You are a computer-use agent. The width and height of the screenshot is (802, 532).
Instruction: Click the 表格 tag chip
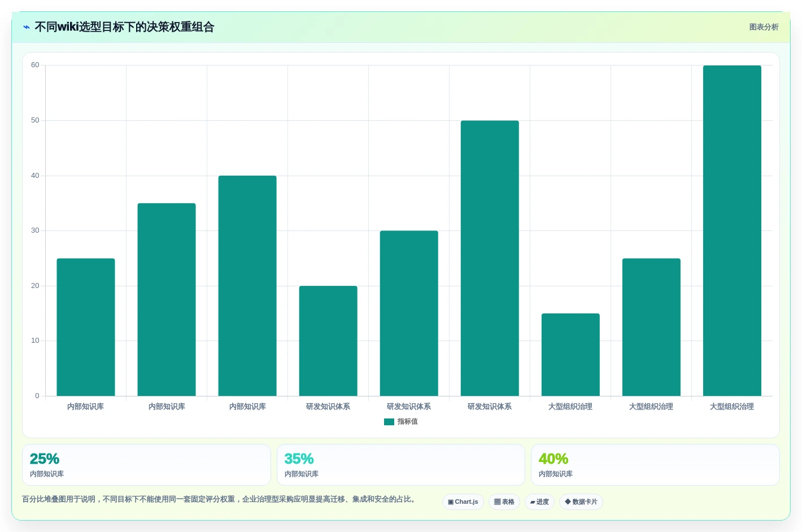coord(504,502)
